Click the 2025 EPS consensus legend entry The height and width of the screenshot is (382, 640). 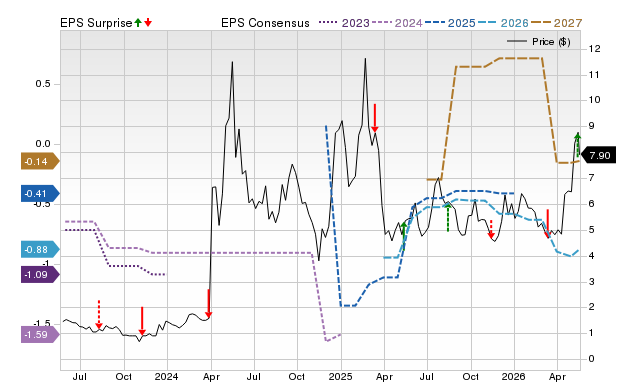click(x=450, y=23)
